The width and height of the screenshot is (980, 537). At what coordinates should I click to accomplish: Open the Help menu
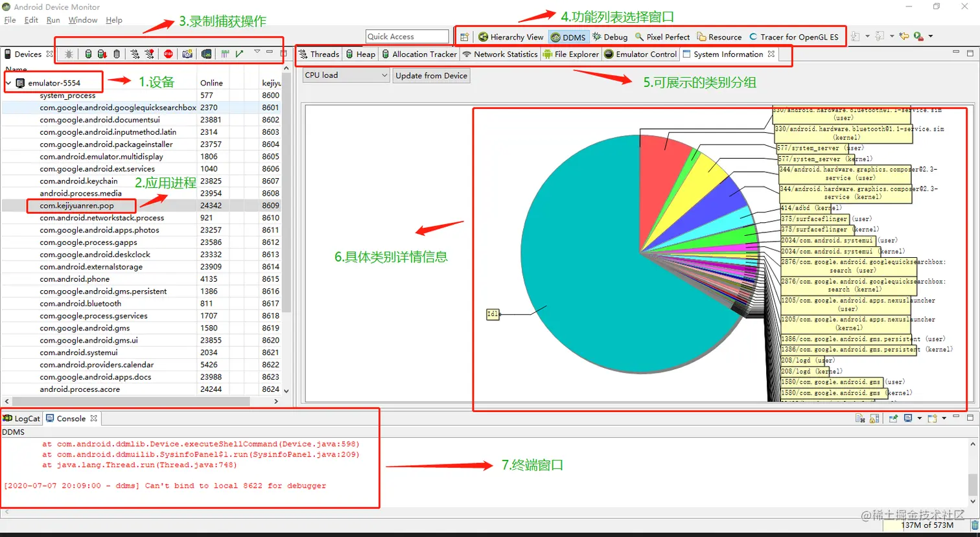(114, 20)
